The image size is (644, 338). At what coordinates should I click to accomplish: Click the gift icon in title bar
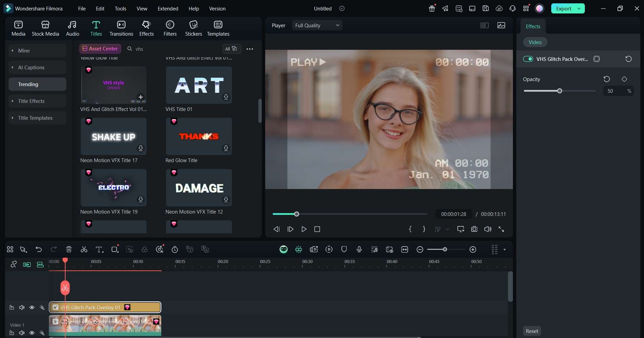[x=432, y=8]
